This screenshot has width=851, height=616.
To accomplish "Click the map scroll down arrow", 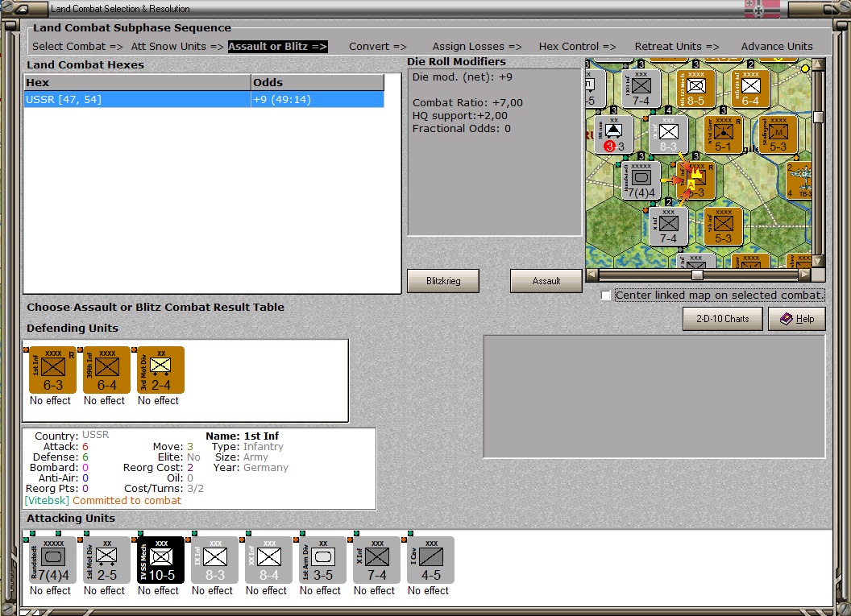I will pyautogui.click(x=818, y=262).
